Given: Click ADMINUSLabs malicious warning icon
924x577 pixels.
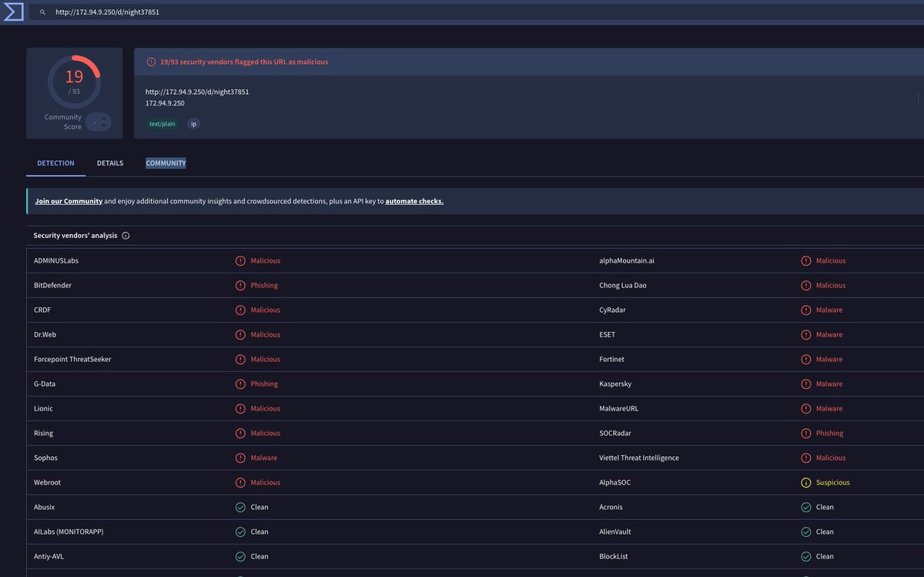Looking at the screenshot, I should click(240, 260).
